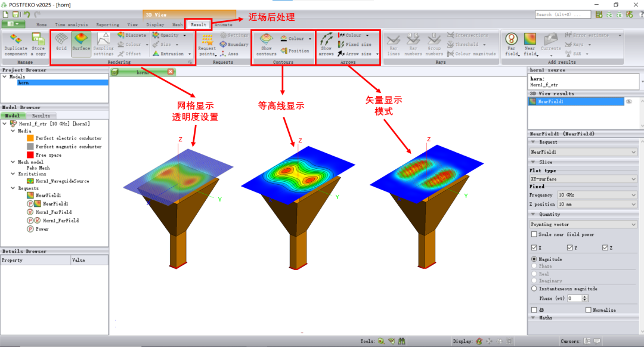Click the Phase (wt) input field

[x=575, y=298]
